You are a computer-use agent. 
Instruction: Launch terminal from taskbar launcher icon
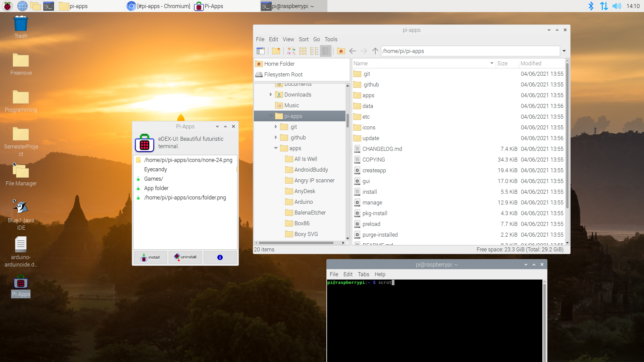[49, 6]
